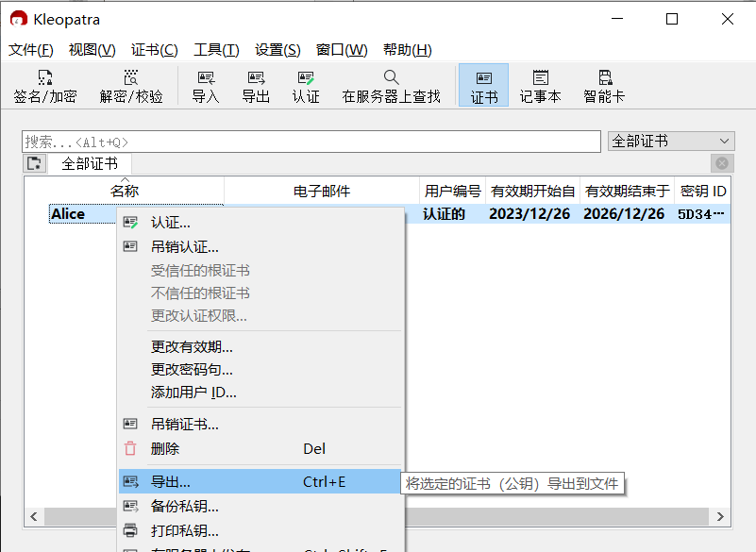Click the 2026/12/26 end date cell
Viewport: 756px width, 552px height.
[x=624, y=213]
